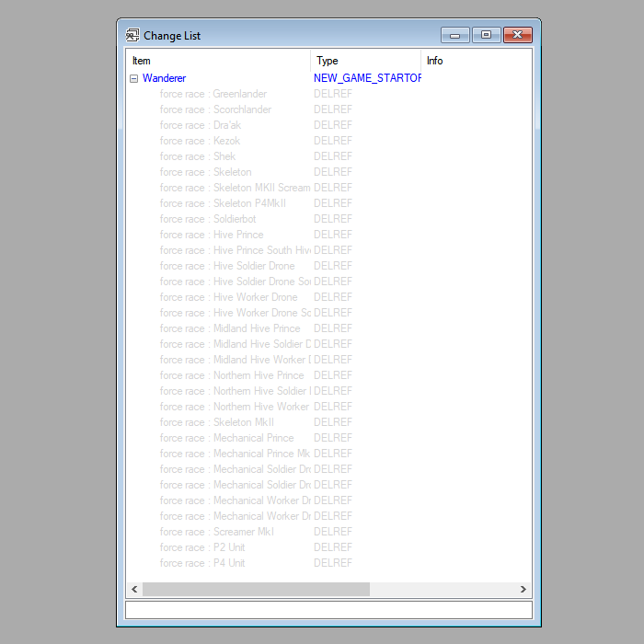Select row force race : Midland Hive Soldier
This screenshot has height=644, width=644.
235,344
